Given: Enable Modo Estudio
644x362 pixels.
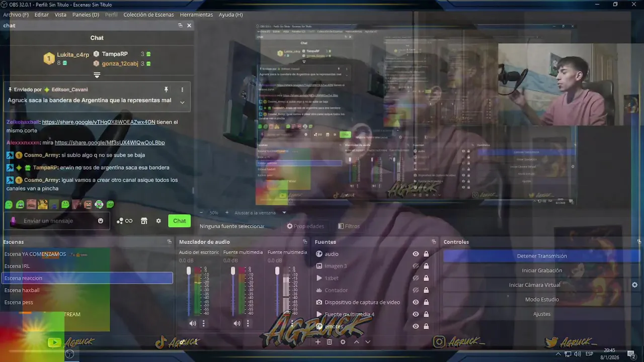Looking at the screenshot, I should coord(542,299).
